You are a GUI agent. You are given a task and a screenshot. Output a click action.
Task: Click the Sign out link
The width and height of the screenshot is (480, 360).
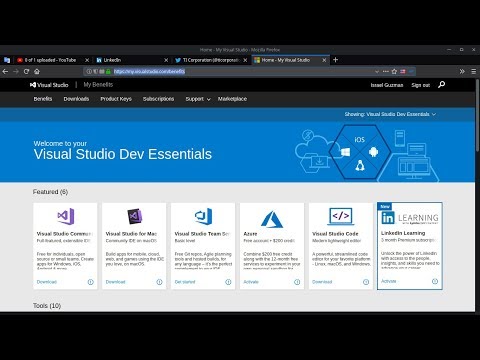(x=421, y=85)
